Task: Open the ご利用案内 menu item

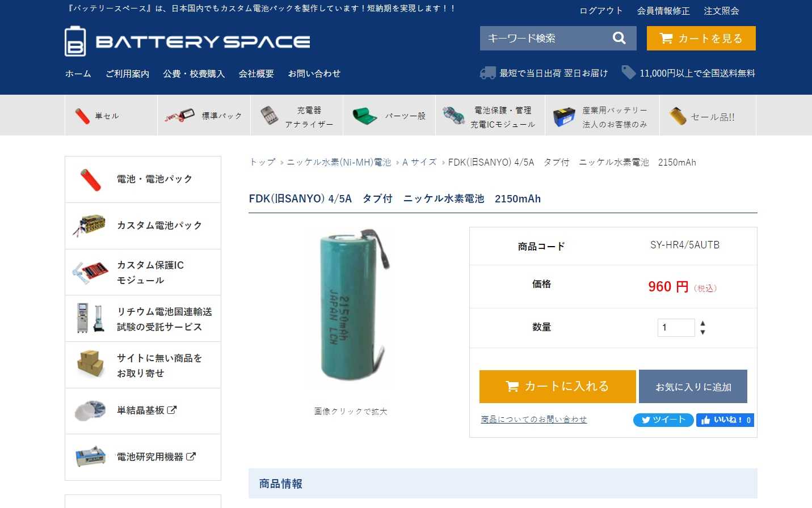Action: (x=127, y=74)
